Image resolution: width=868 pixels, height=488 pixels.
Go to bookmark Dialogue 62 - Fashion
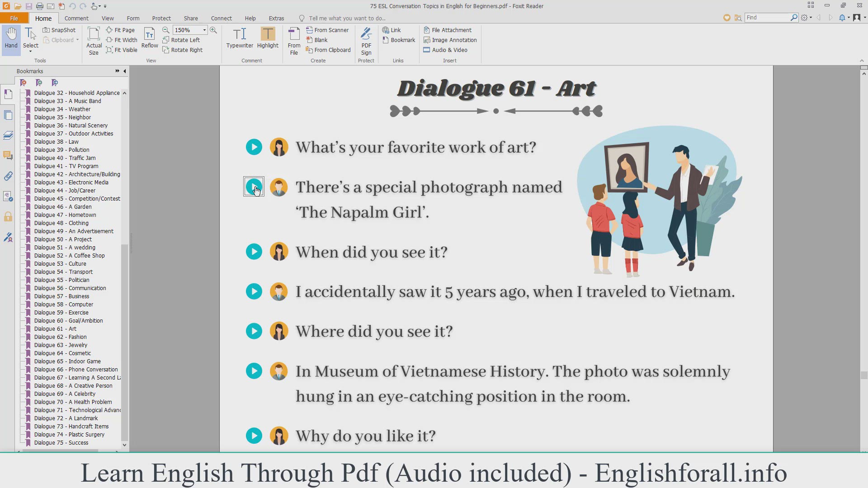point(60,337)
